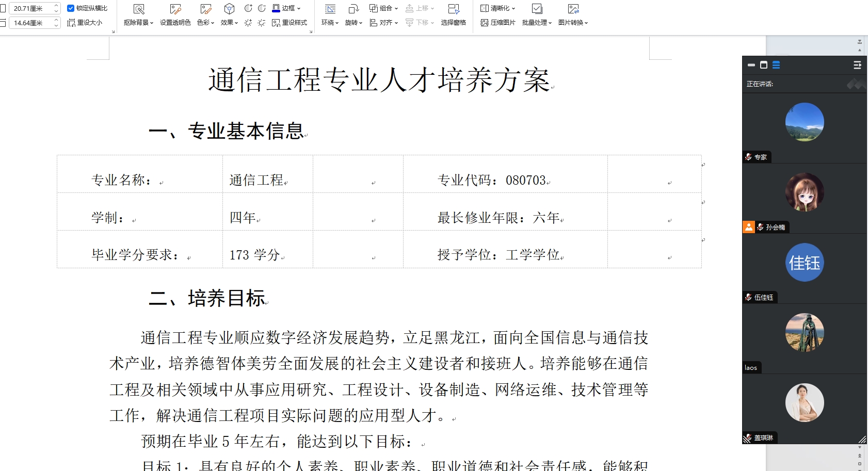
Task: Open the 色彩 color dropdown
Action: pos(205,23)
